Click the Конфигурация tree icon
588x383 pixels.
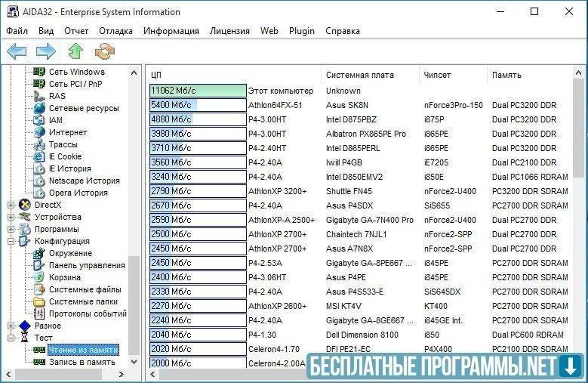pos(25,241)
